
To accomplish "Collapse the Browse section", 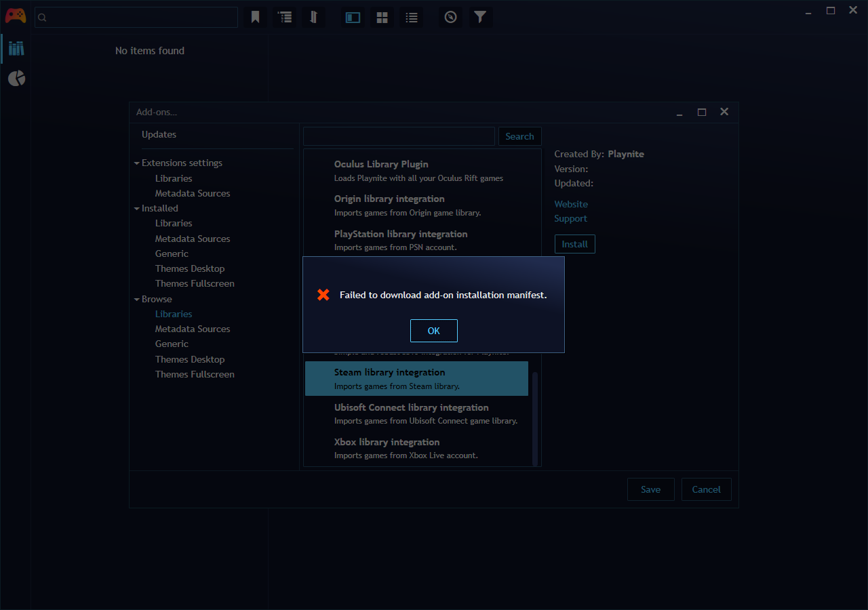I will [137, 299].
